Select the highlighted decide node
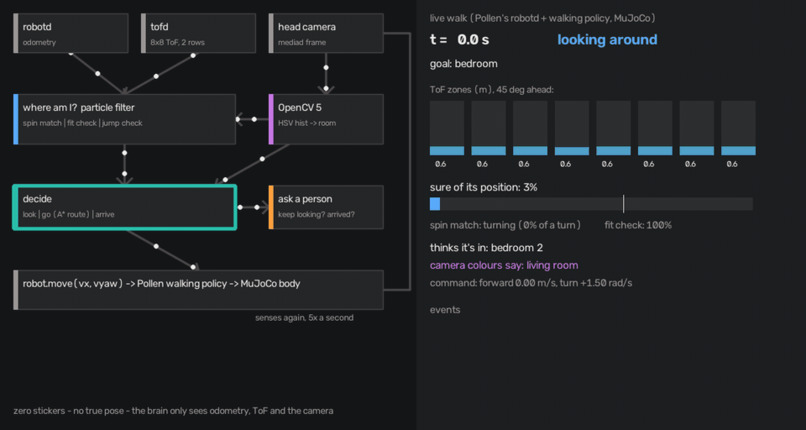The image size is (806, 430). coord(124,207)
